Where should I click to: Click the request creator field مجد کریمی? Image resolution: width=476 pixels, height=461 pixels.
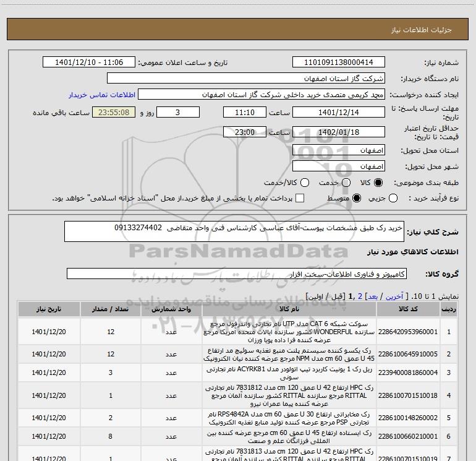tap(261, 95)
